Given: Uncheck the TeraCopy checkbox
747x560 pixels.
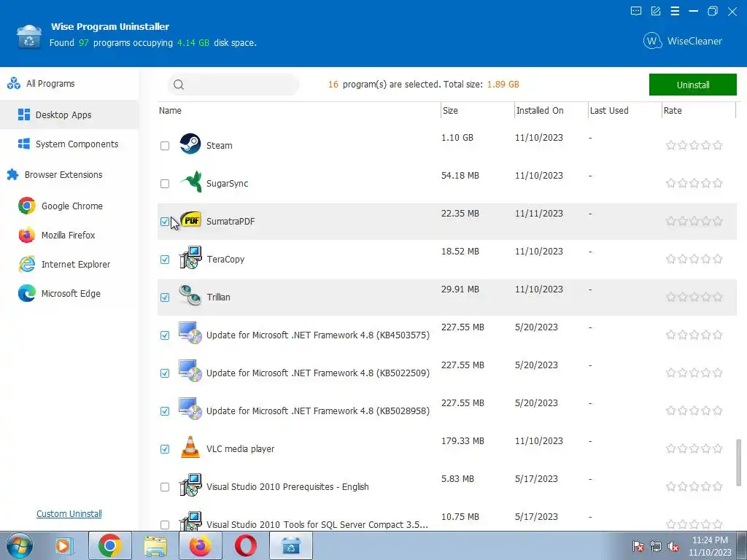Looking at the screenshot, I should tap(165, 260).
